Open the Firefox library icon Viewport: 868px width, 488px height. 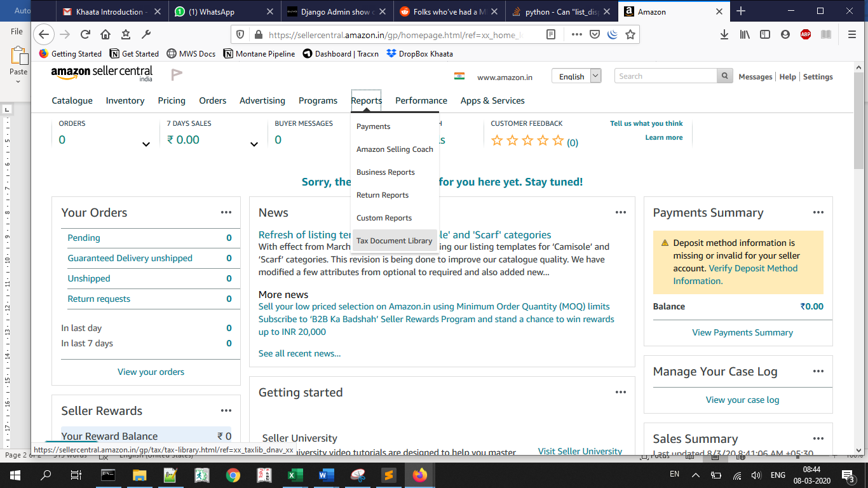coord(745,35)
